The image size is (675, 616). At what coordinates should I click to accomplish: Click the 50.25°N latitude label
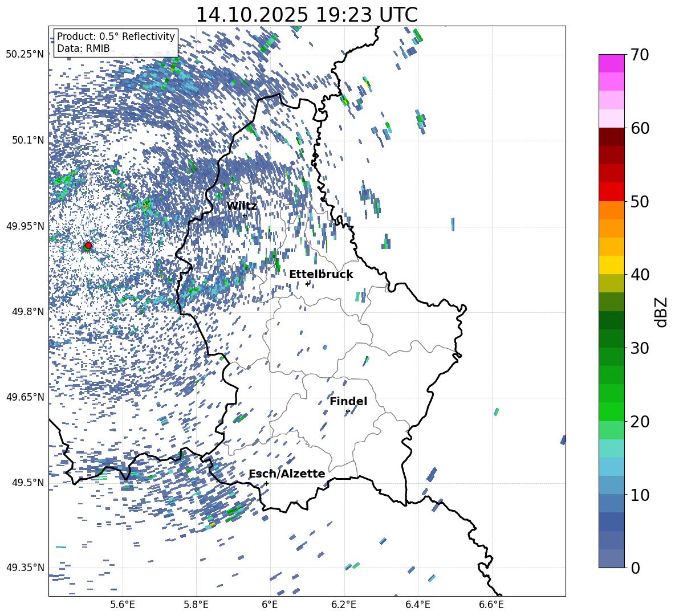point(25,55)
